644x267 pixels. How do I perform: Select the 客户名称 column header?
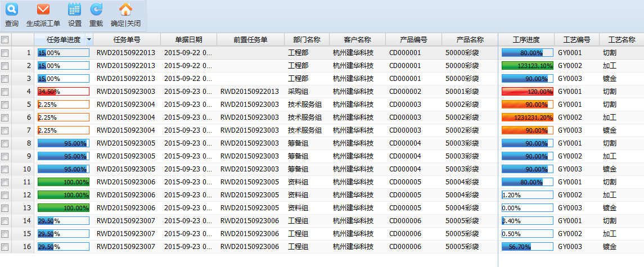pyautogui.click(x=357, y=40)
